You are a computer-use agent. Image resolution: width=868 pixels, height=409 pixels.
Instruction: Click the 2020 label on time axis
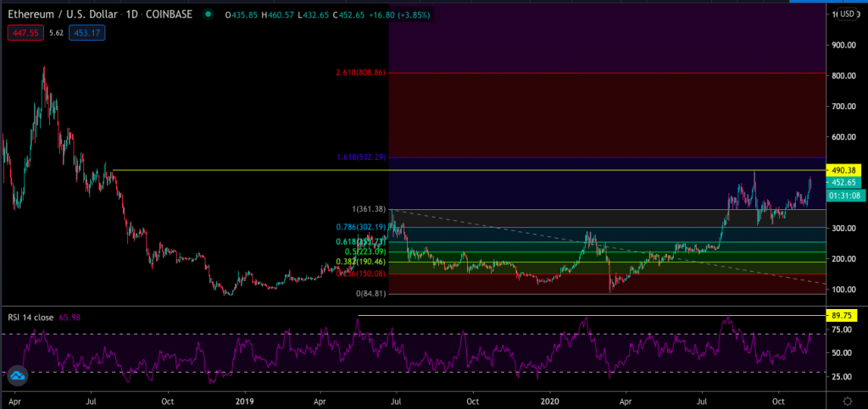pyautogui.click(x=550, y=398)
